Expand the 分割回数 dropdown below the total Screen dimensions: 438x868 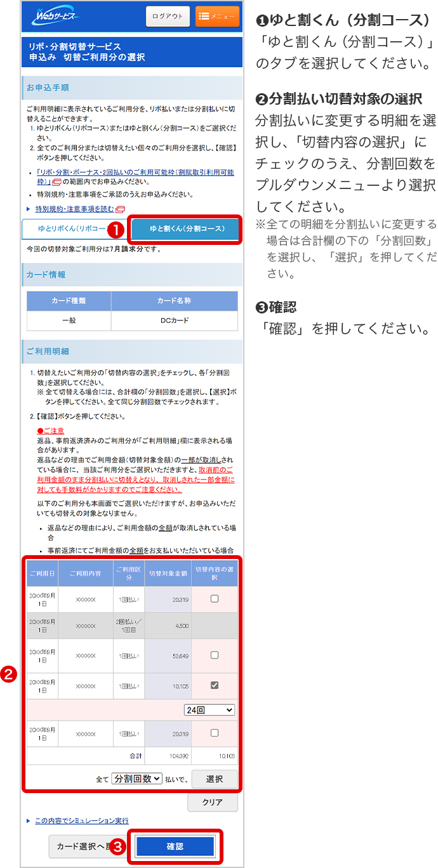[x=137, y=779]
